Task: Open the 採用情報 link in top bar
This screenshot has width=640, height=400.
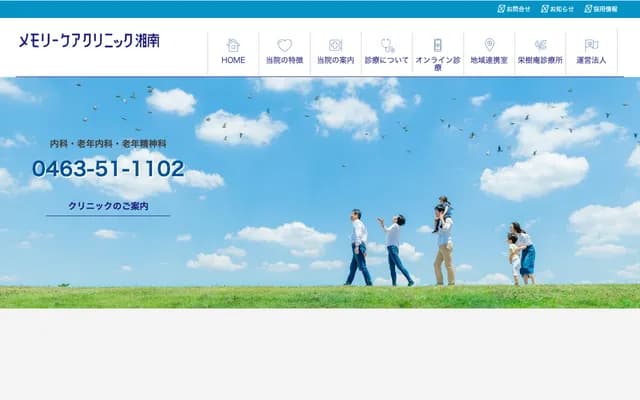Action: click(601, 9)
